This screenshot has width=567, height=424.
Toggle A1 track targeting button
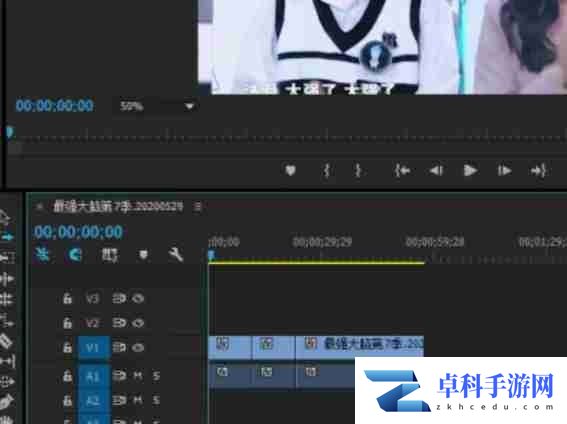93,376
